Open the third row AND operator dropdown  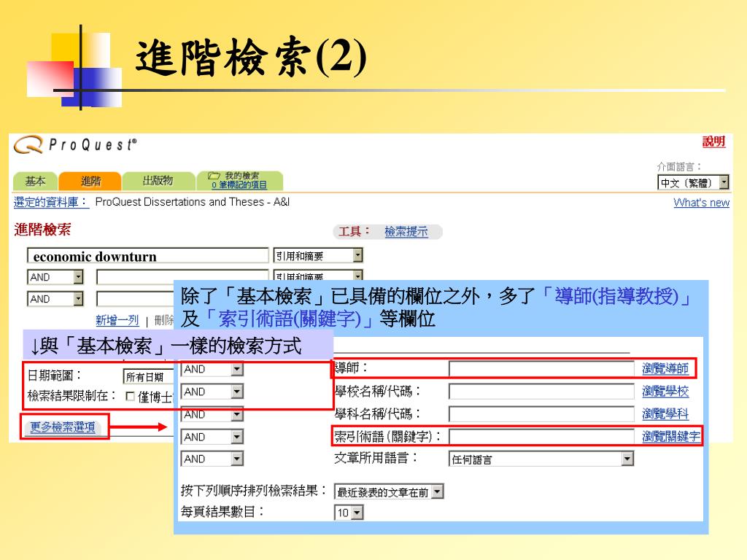click(x=55, y=298)
